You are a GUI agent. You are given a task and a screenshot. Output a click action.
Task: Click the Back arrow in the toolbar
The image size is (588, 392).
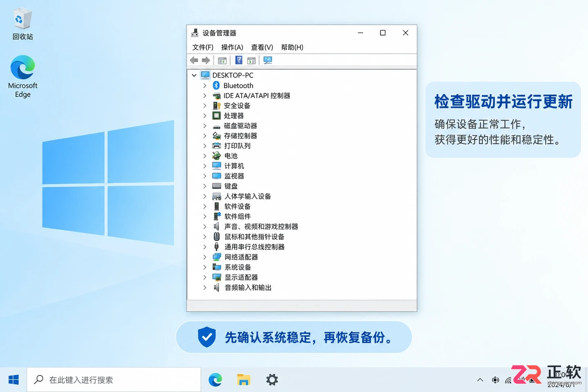click(194, 60)
